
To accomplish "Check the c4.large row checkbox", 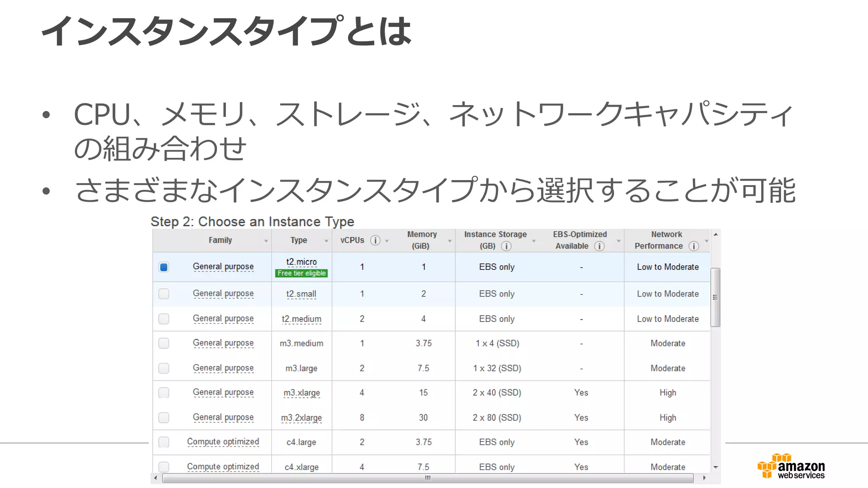I will [x=164, y=442].
